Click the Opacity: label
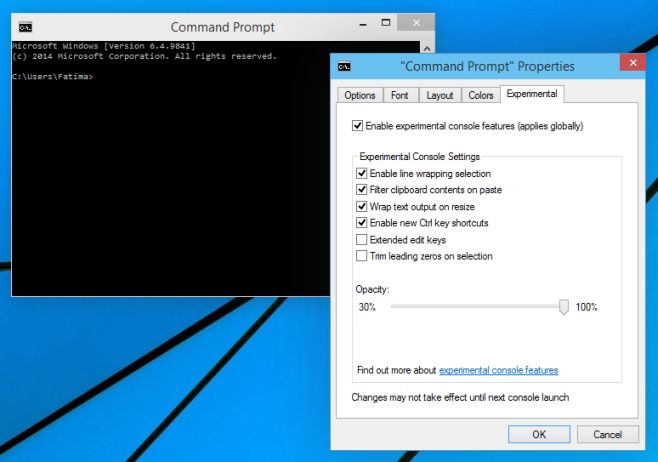This screenshot has width=658, height=462. (x=372, y=290)
